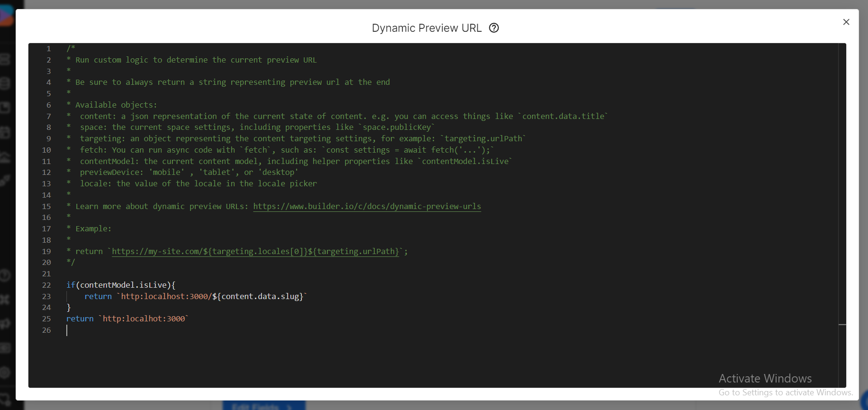
Task: Click line number 22 in the gutter
Action: point(46,285)
